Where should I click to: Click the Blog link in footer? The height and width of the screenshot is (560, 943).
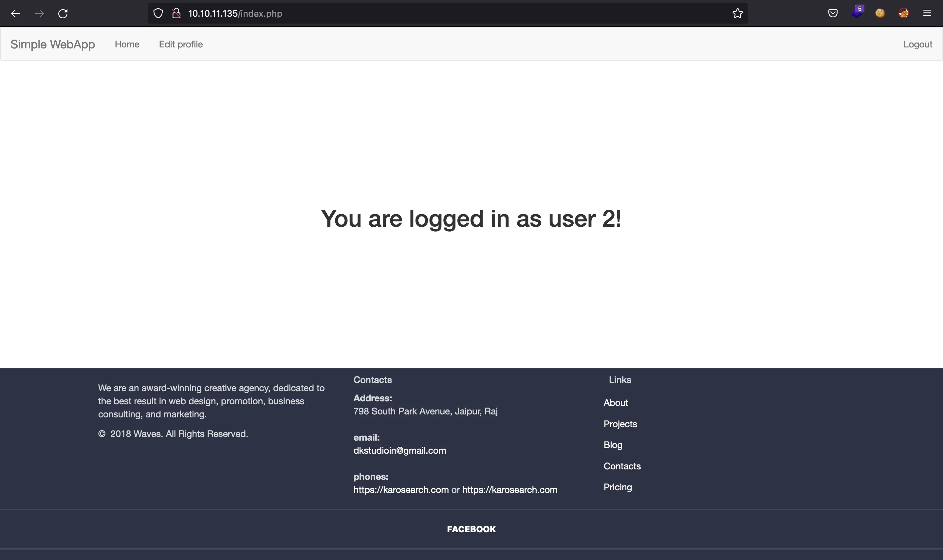click(613, 445)
